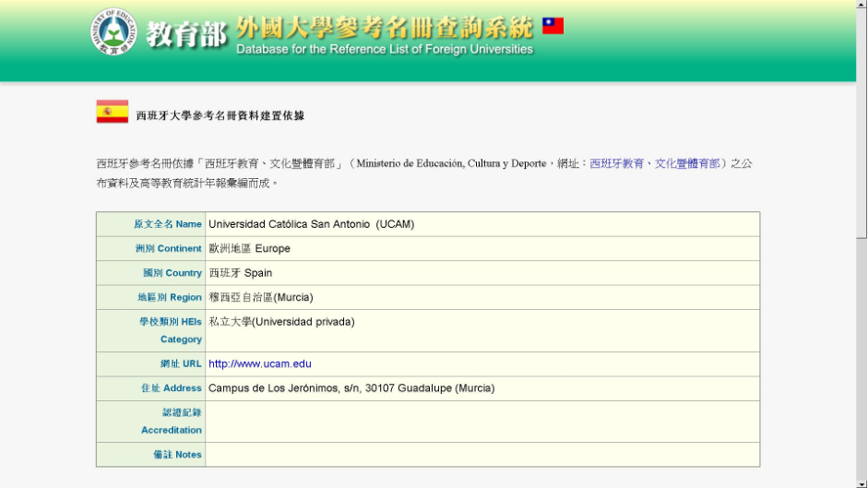Click the vertical scrollbar thumb
Screen dimensions: 868x488
(862, 123)
